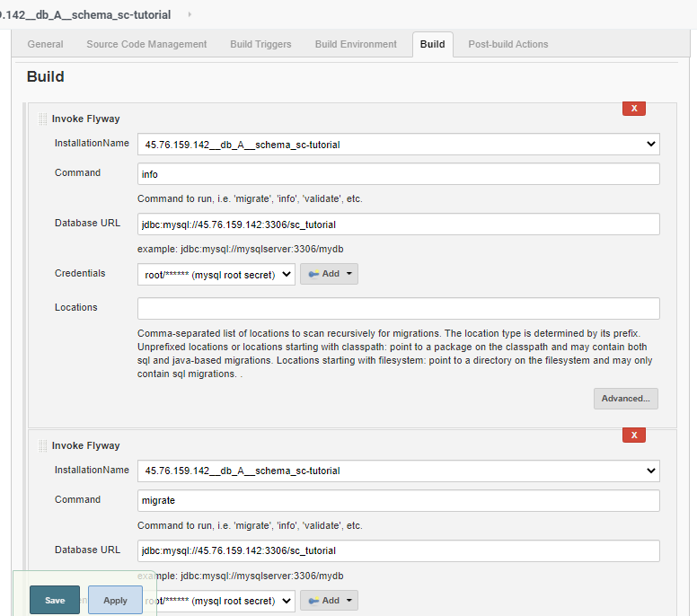
Task: Click the 'Build' section heading
Action: pos(45,76)
